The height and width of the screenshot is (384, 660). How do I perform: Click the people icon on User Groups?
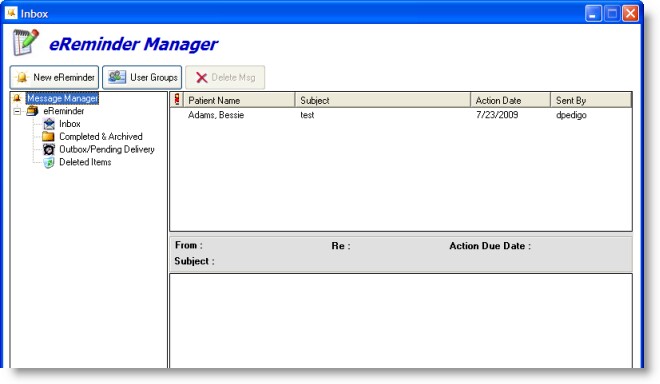tap(117, 77)
